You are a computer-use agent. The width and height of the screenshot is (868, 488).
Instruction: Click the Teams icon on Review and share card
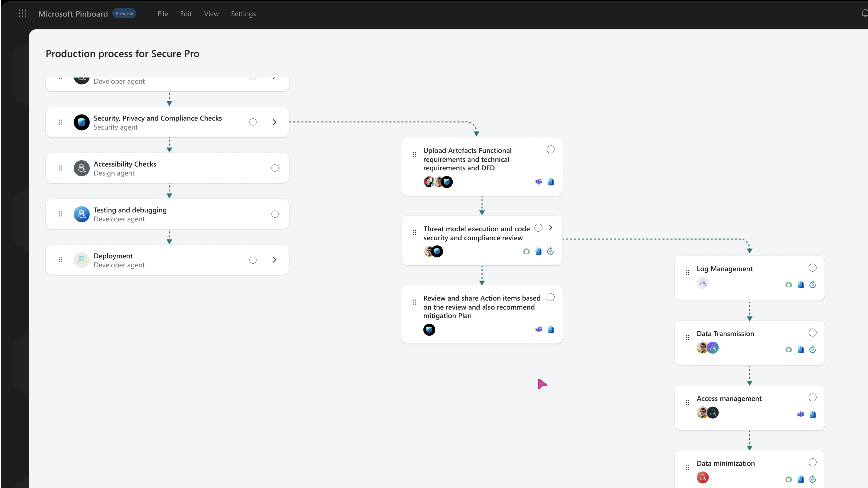(538, 329)
